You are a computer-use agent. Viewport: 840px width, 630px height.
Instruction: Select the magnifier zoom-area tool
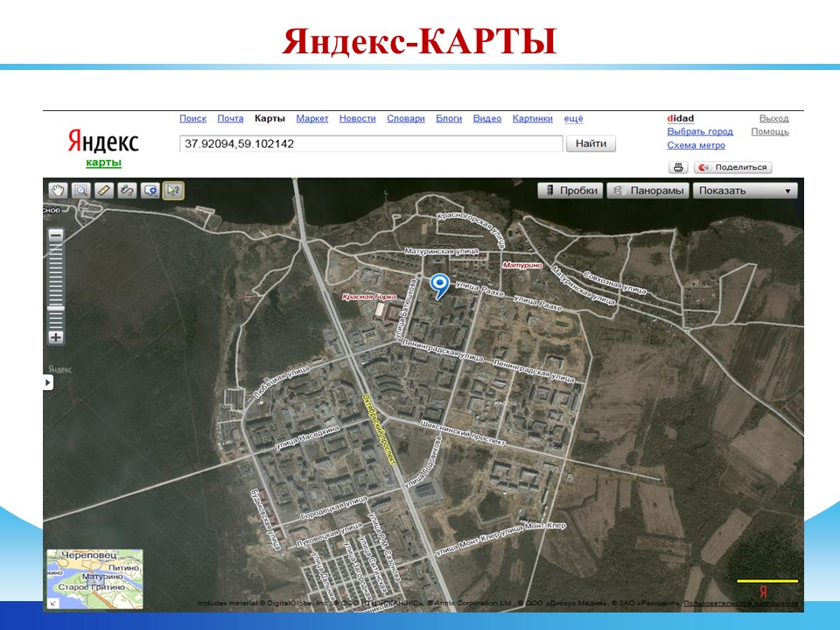point(80,191)
